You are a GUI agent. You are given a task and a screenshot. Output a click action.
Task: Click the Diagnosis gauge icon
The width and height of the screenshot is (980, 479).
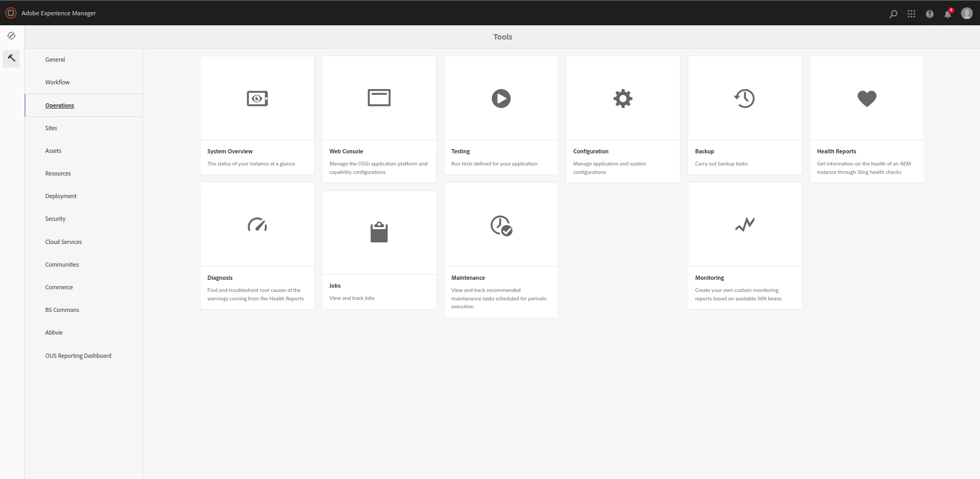(x=257, y=225)
